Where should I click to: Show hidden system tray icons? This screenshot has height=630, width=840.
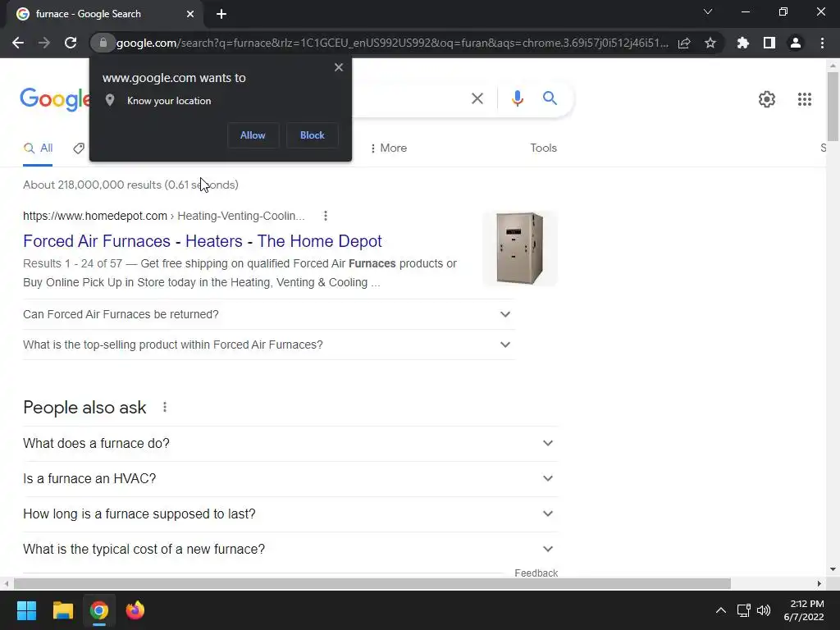tap(721, 610)
